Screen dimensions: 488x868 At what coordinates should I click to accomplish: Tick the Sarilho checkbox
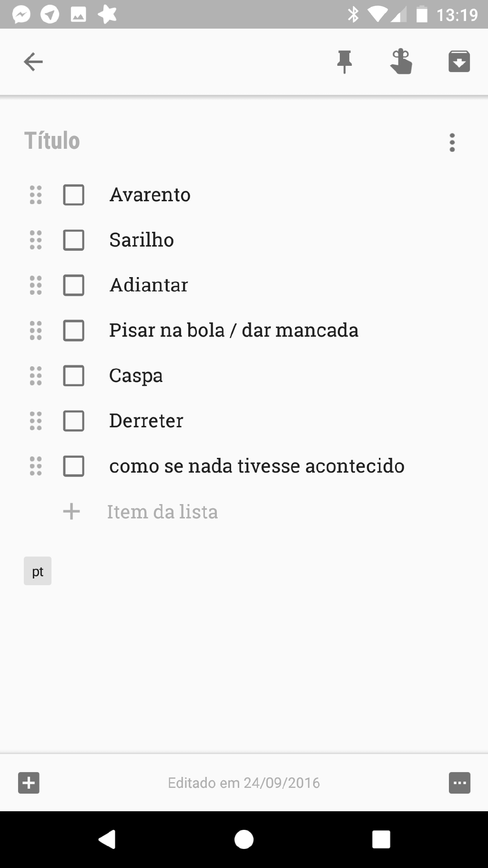coord(74,240)
